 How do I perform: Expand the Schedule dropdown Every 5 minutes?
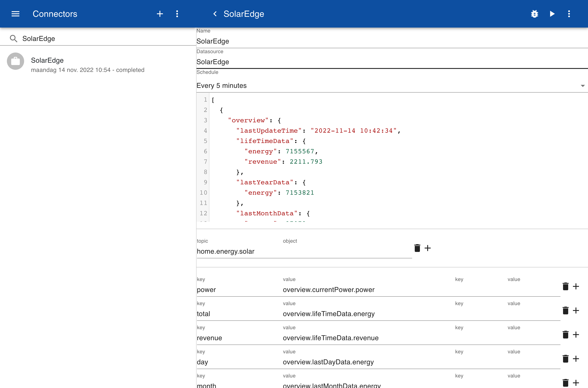tap(392, 86)
